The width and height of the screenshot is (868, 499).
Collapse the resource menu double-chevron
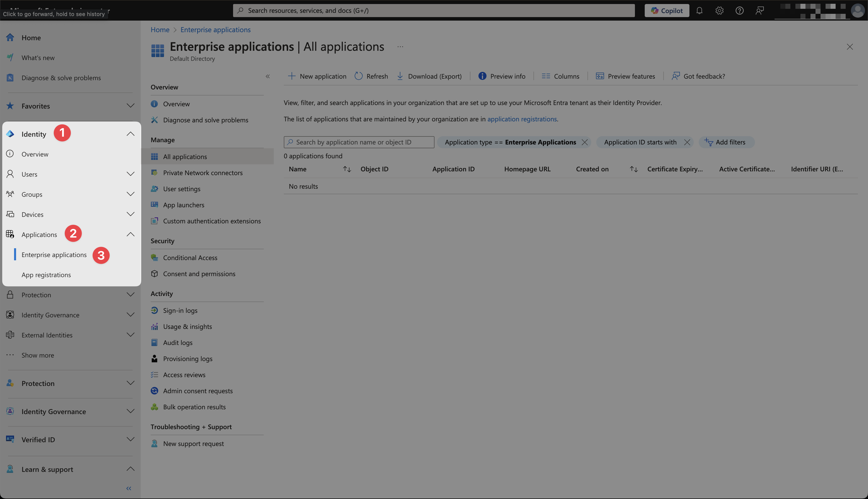point(267,76)
